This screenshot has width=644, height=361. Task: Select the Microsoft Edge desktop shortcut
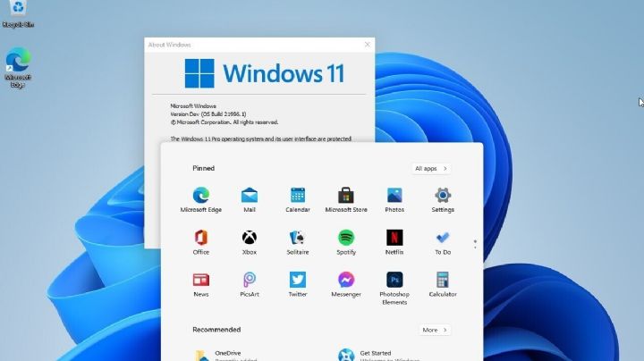click(x=18, y=68)
